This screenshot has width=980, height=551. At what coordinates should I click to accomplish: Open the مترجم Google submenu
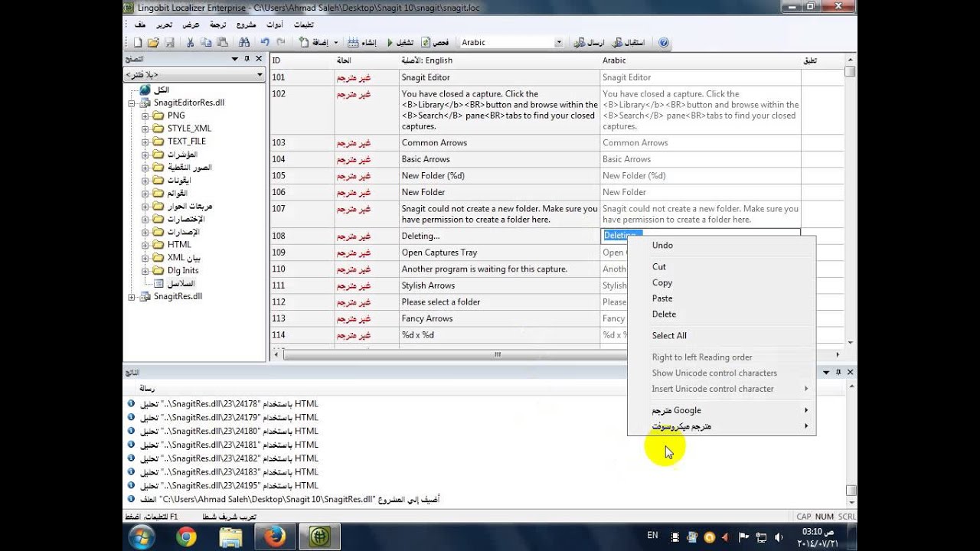click(x=721, y=411)
